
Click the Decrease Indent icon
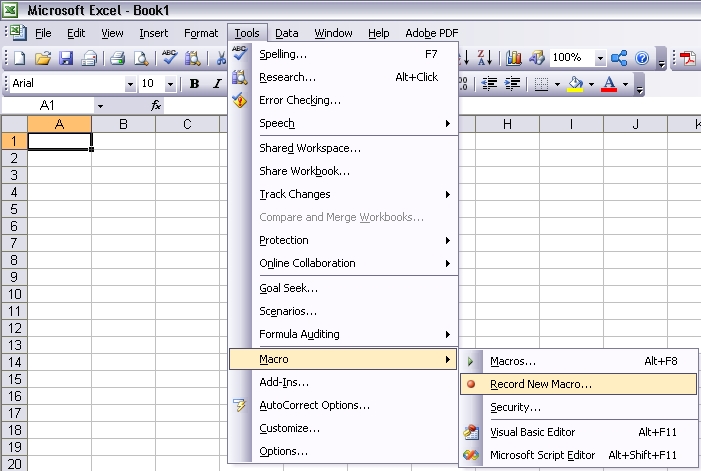(490, 84)
